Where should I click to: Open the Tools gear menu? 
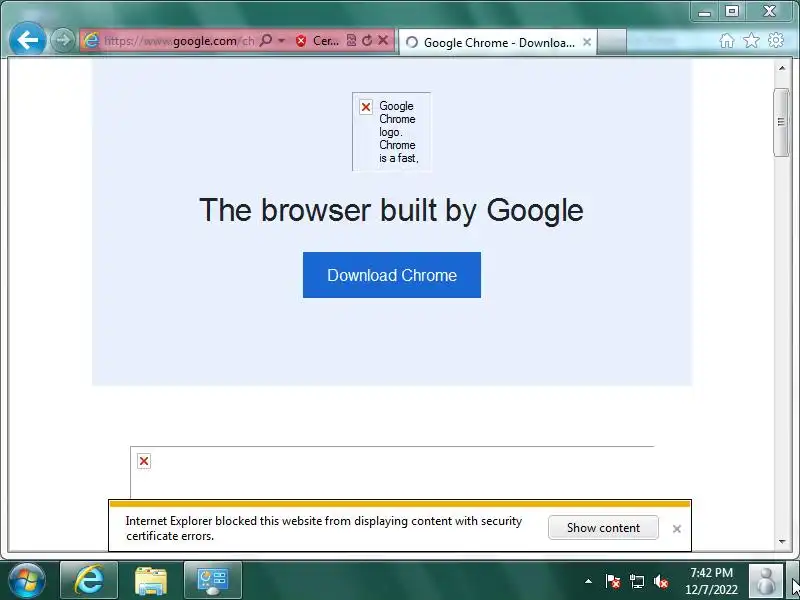[x=776, y=40]
